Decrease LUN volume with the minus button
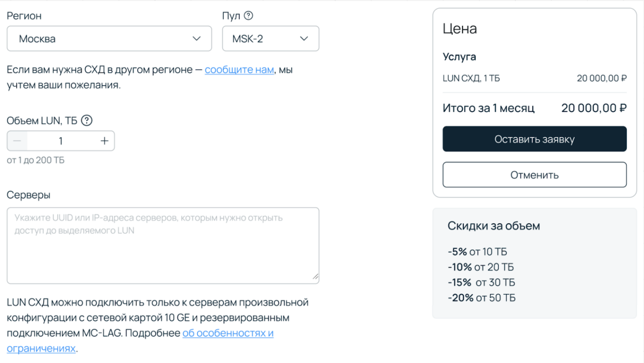644x363 pixels. pyautogui.click(x=17, y=141)
